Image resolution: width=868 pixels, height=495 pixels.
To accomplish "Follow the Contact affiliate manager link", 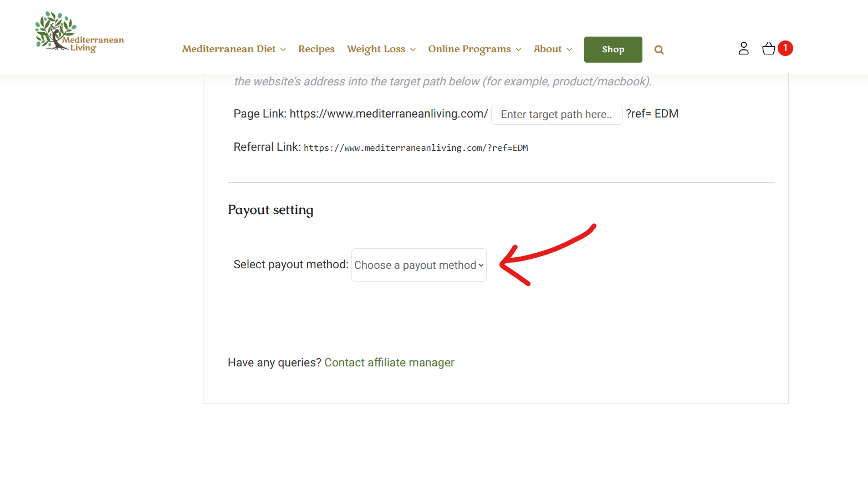I will tap(389, 363).
